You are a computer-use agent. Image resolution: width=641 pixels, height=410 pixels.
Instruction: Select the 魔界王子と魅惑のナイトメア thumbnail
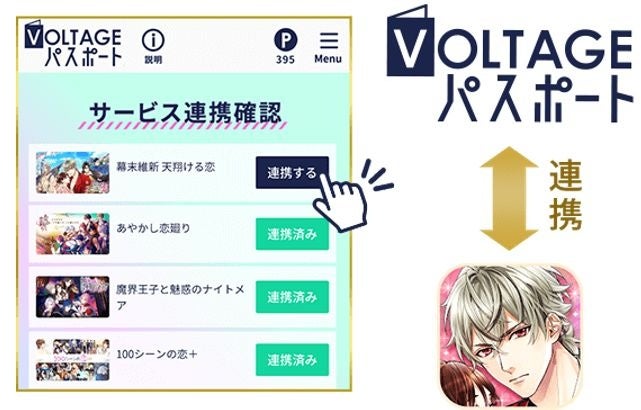73,297
